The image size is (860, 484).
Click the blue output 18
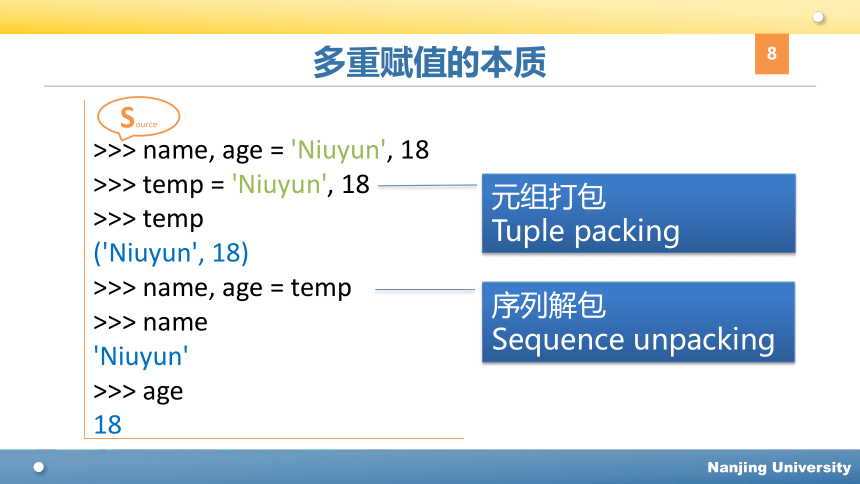[108, 425]
